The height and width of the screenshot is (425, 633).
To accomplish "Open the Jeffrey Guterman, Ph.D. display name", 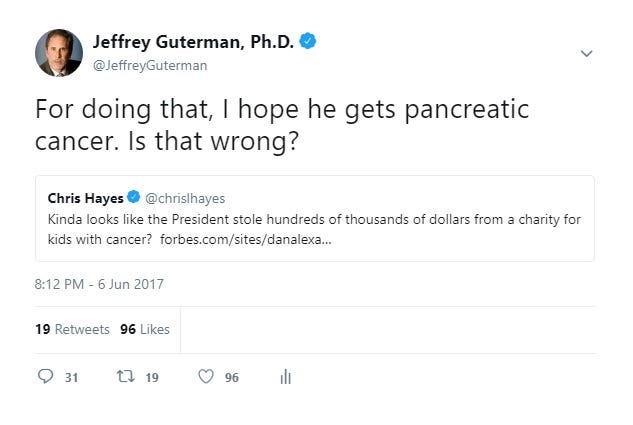I will click(x=193, y=42).
